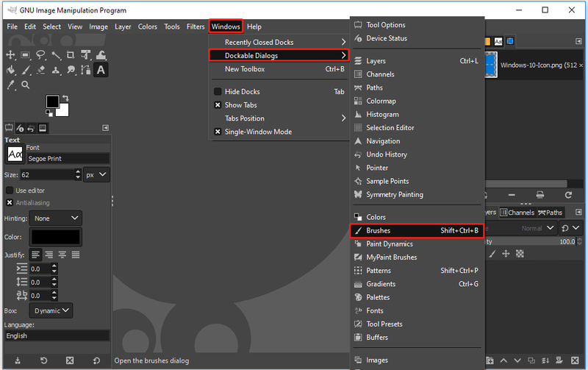Reset tool options to defaults icon
The width and height of the screenshot is (588, 370).
coord(96,360)
